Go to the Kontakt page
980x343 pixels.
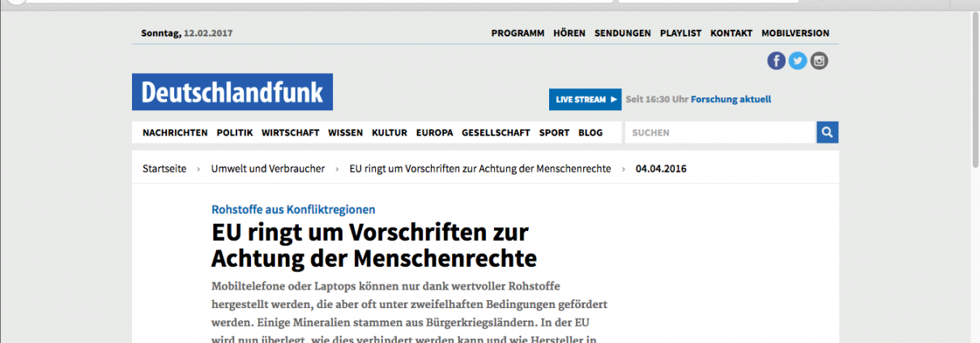[x=731, y=34]
